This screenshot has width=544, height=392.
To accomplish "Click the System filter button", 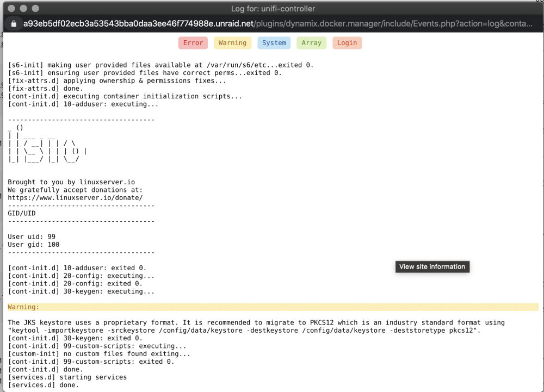I will tap(274, 43).
